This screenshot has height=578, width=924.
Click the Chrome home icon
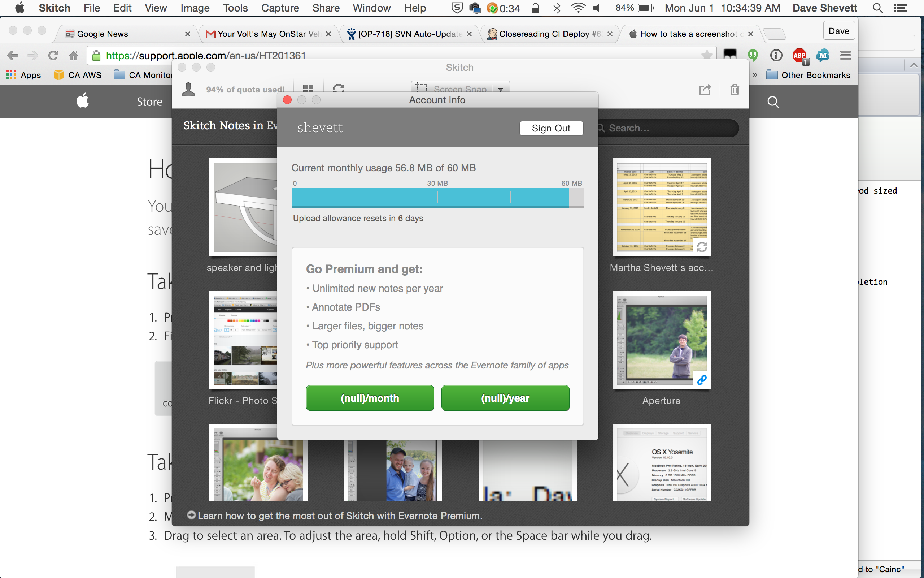(73, 56)
